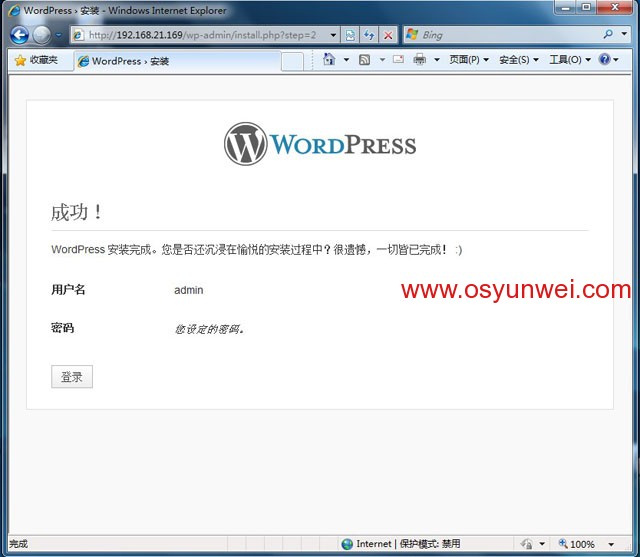Click the browser Forward arrow button
Viewport: 640px width, 557px height.
[42, 35]
